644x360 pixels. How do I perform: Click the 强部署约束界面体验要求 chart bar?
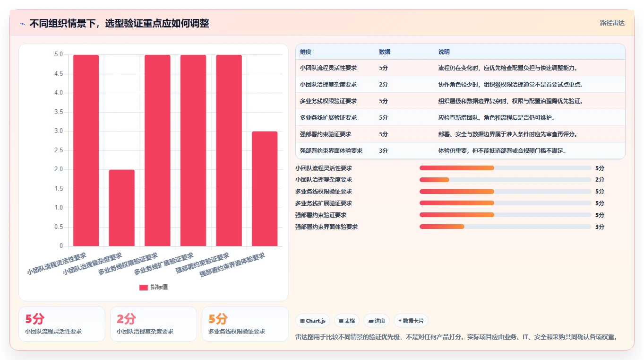pos(265,189)
